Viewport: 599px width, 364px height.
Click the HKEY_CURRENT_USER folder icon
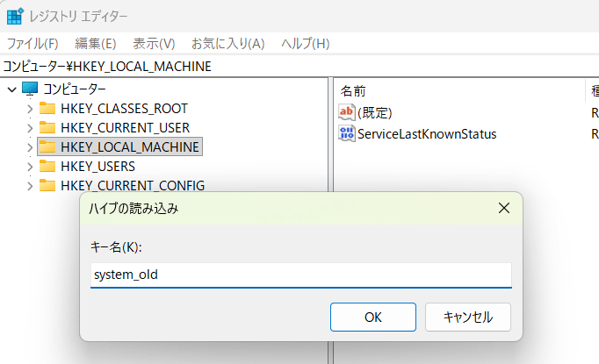click(x=47, y=127)
